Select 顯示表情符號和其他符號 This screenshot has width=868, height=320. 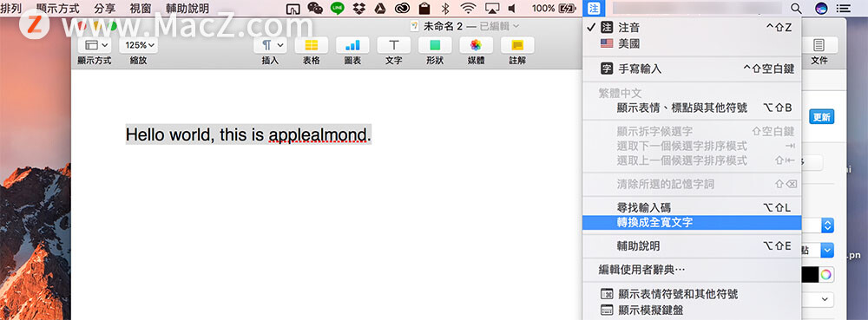pyautogui.click(x=692, y=295)
